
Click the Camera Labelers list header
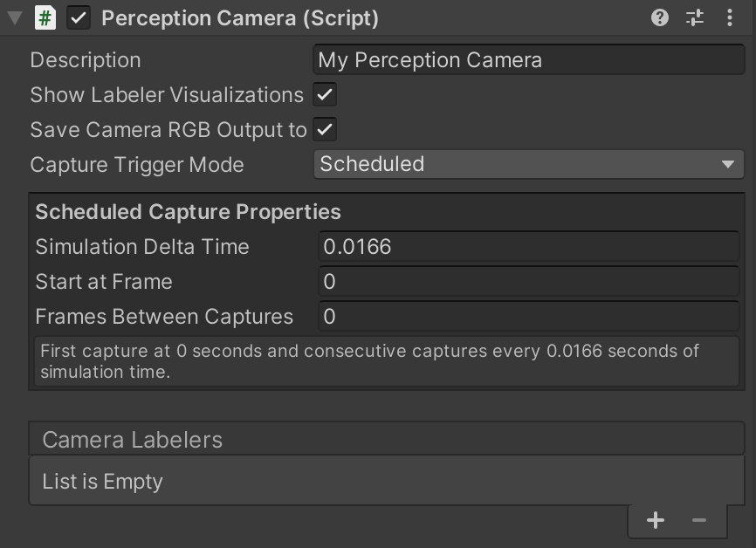384,440
